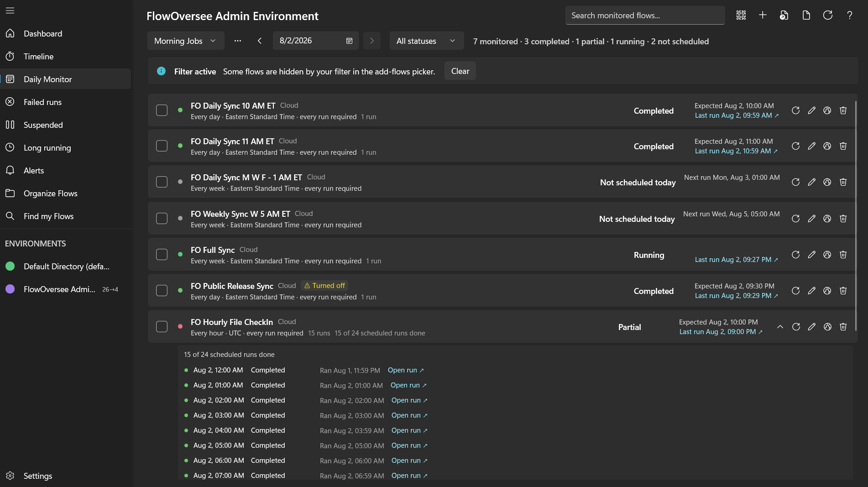Delete FO Hourly File CheckIn from the monitor
The height and width of the screenshot is (487, 868).
(843, 327)
